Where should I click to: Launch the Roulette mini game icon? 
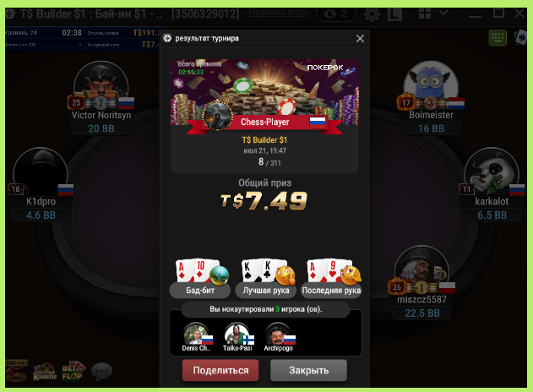pyautogui.click(x=45, y=372)
